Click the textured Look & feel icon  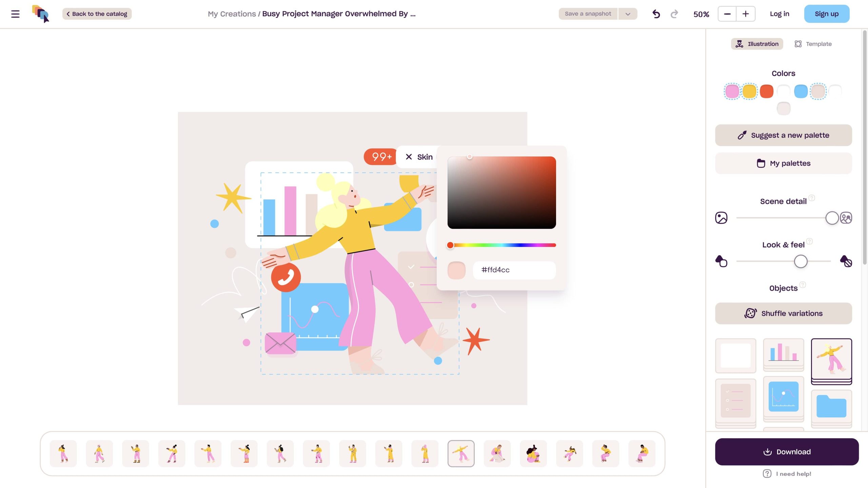(846, 261)
